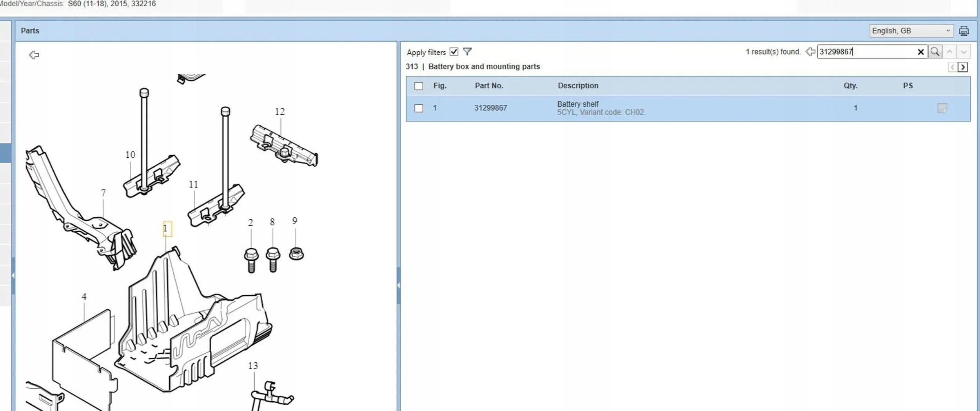The image size is (980, 411).
Task: Open the filter funnel options
Action: point(467,51)
